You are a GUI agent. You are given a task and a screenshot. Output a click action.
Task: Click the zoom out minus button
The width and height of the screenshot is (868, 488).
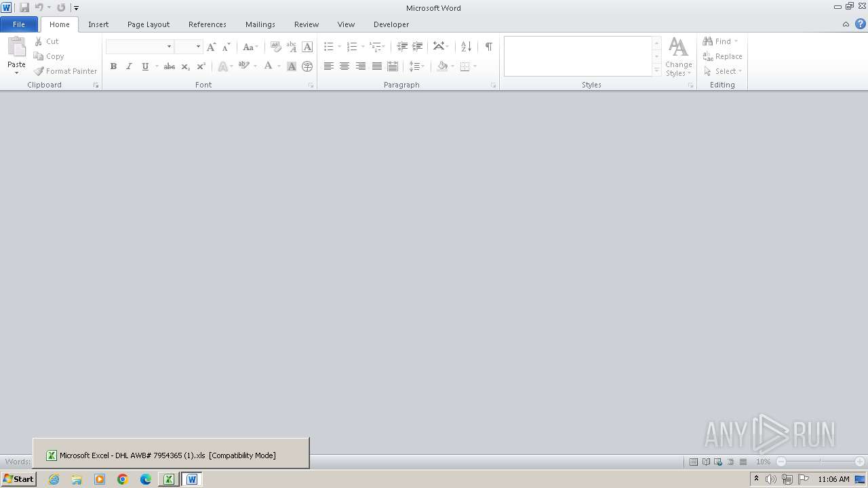(x=781, y=462)
